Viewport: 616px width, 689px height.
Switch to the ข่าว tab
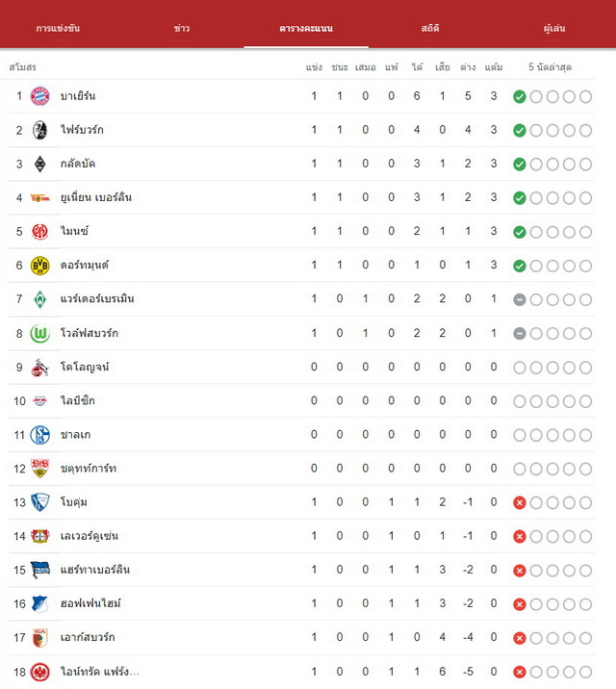(x=182, y=28)
